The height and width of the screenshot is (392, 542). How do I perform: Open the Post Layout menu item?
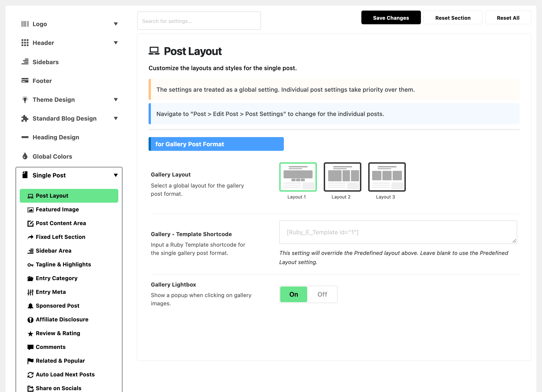pos(69,196)
